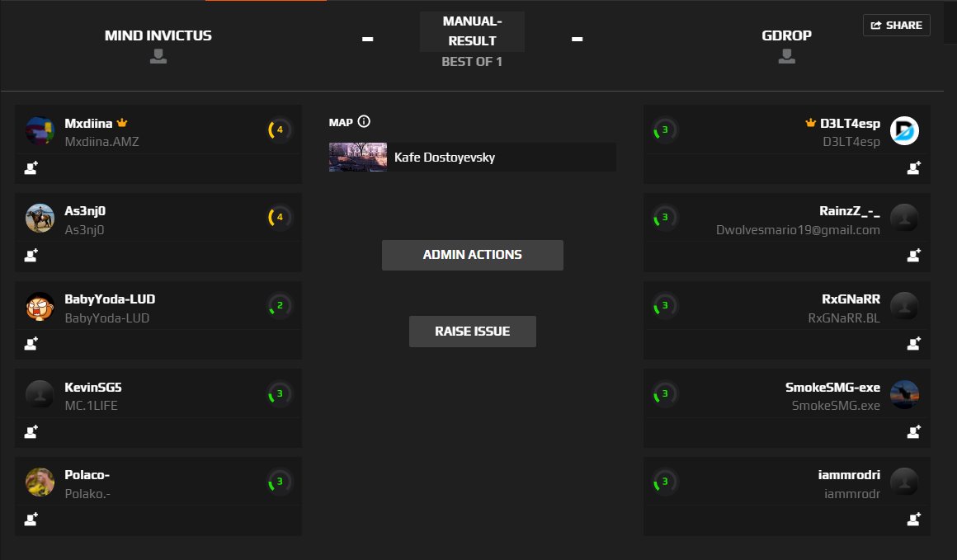Open player name BabyYoda-LUD

pos(110,299)
